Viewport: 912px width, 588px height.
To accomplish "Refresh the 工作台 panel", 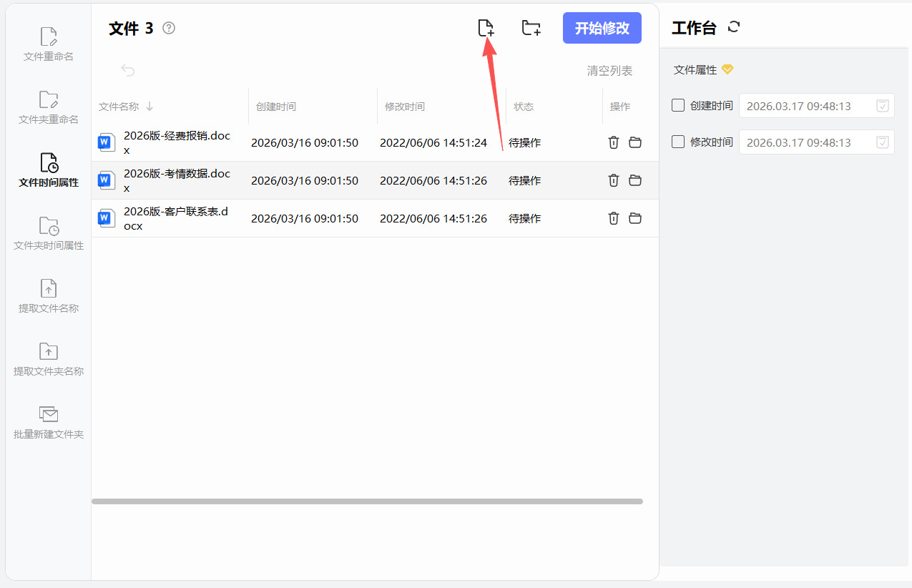I will pos(733,27).
